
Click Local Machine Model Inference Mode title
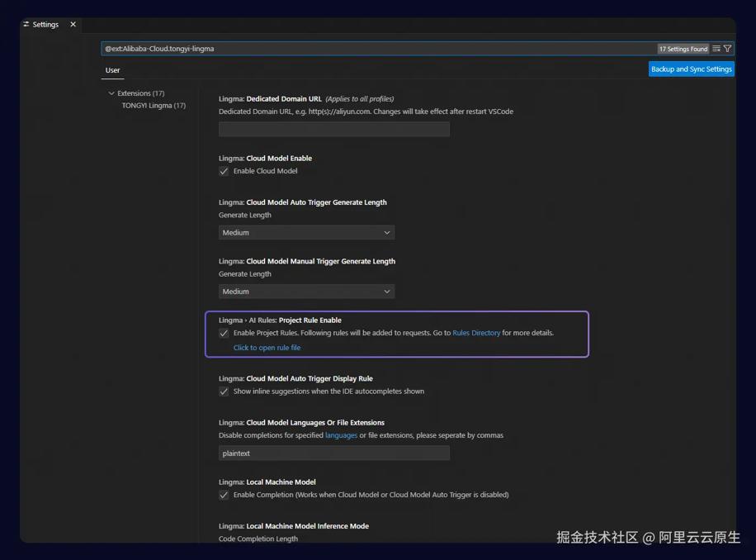coord(294,526)
